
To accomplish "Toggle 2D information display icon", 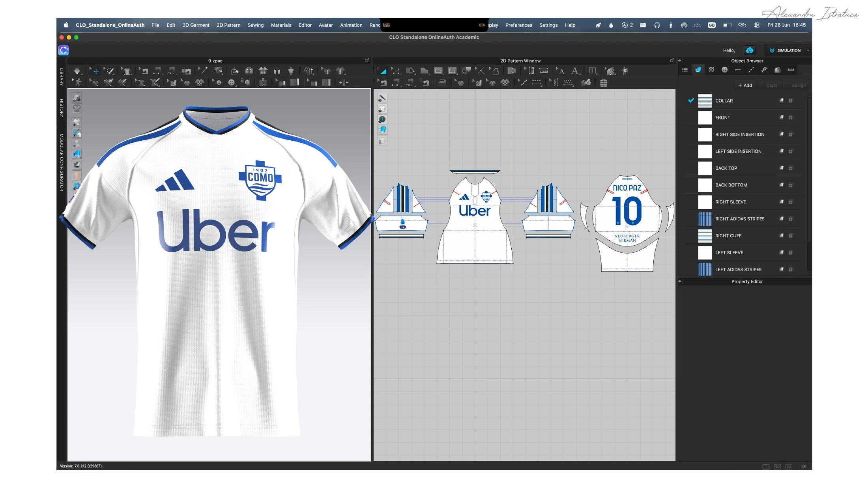I will pyautogui.click(x=382, y=119).
